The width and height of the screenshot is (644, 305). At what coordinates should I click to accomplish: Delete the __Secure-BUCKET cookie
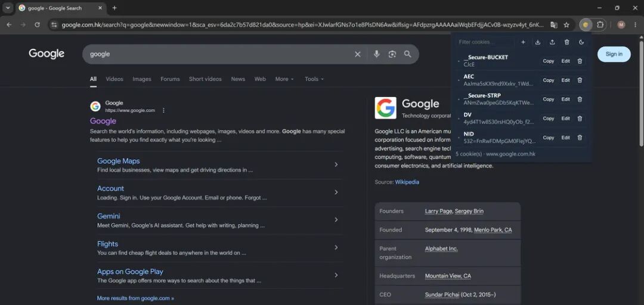click(580, 61)
